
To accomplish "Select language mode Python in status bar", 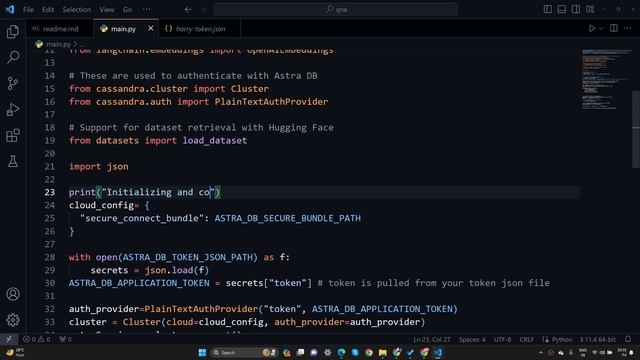I will click(x=562, y=339).
